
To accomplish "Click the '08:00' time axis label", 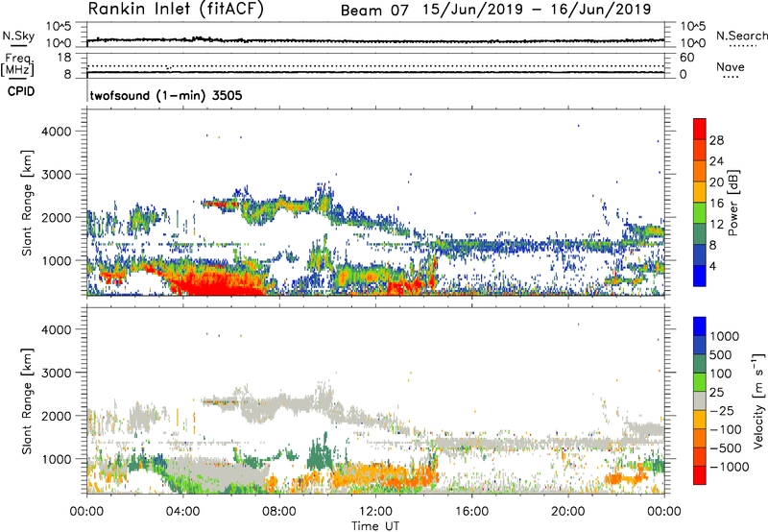I will [x=279, y=512].
